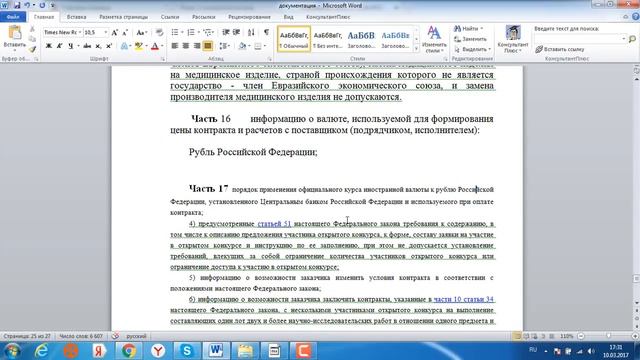
Task: Click the red font color button
Action: point(155,46)
